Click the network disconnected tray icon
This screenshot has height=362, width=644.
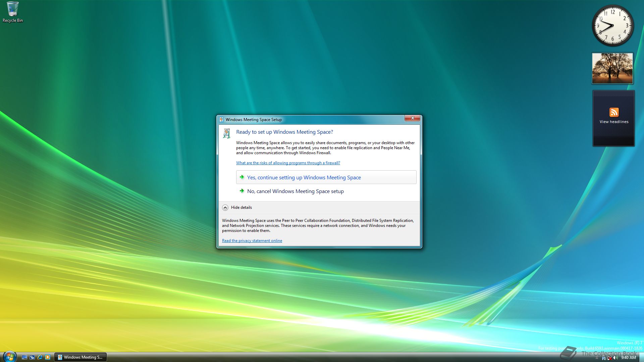609,358
